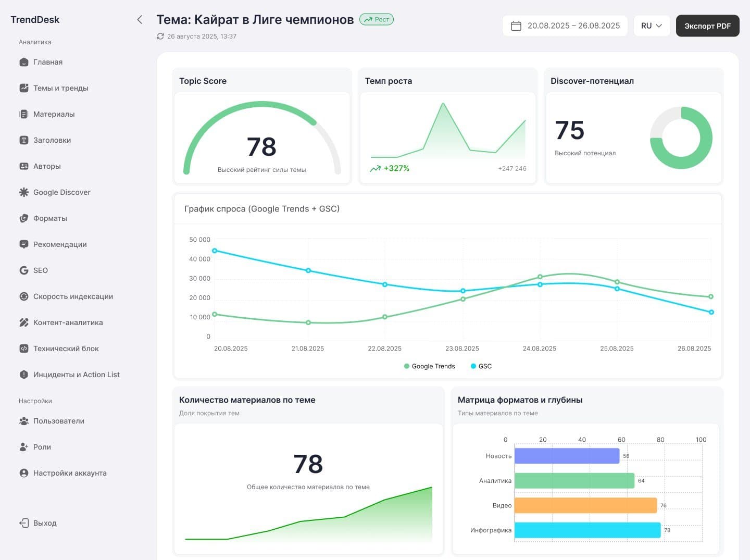This screenshot has width=750, height=560.
Task: Click the green Аналитика bar
Action: [574, 481]
